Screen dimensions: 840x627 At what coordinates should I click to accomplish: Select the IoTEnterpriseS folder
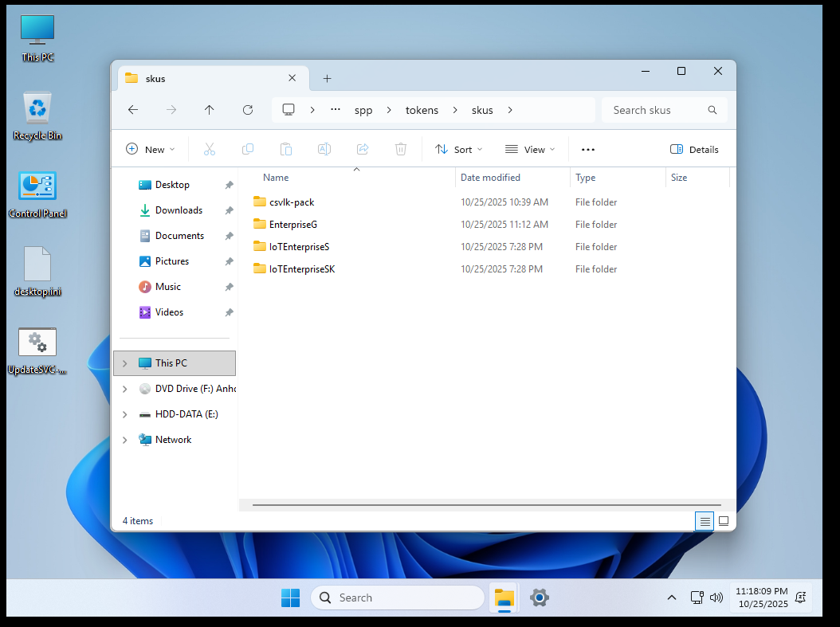pos(299,247)
